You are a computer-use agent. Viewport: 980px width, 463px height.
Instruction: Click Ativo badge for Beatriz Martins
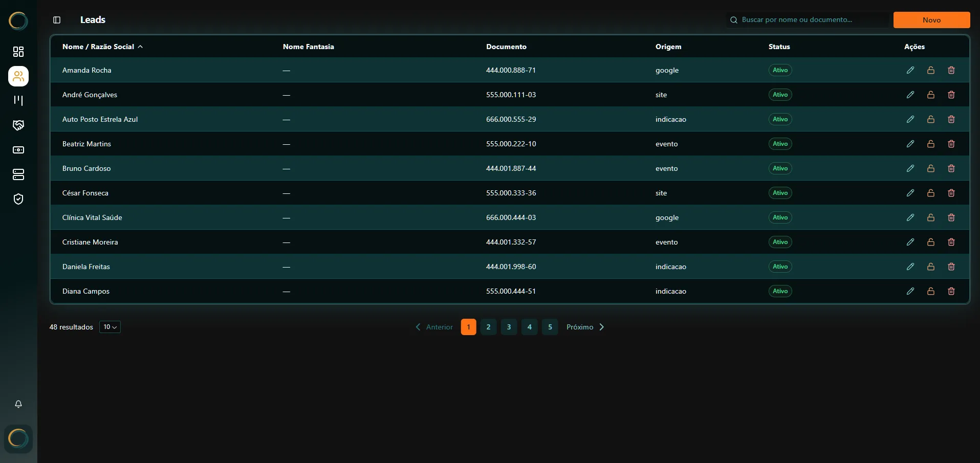pyautogui.click(x=780, y=144)
